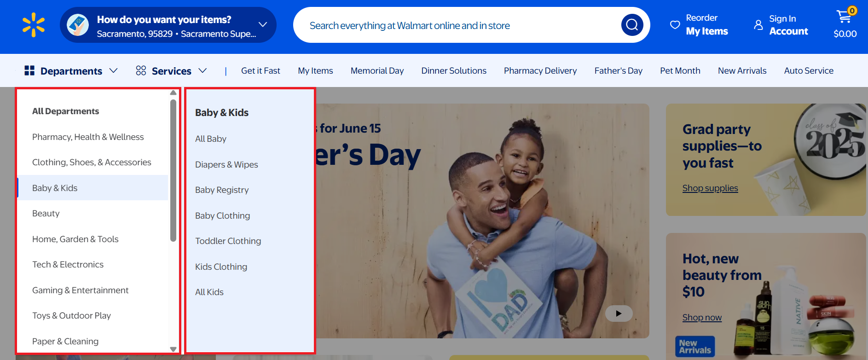Open Diapers & Wipes submenu item

click(226, 165)
